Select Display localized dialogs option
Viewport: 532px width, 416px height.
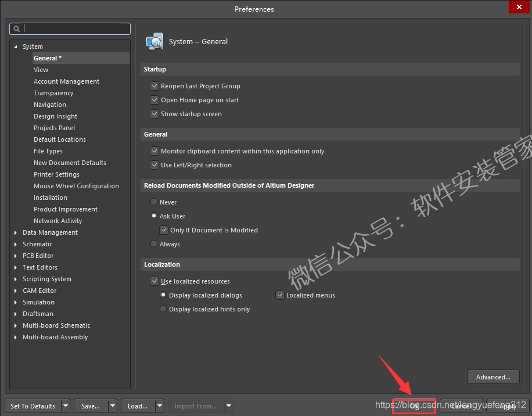163,295
